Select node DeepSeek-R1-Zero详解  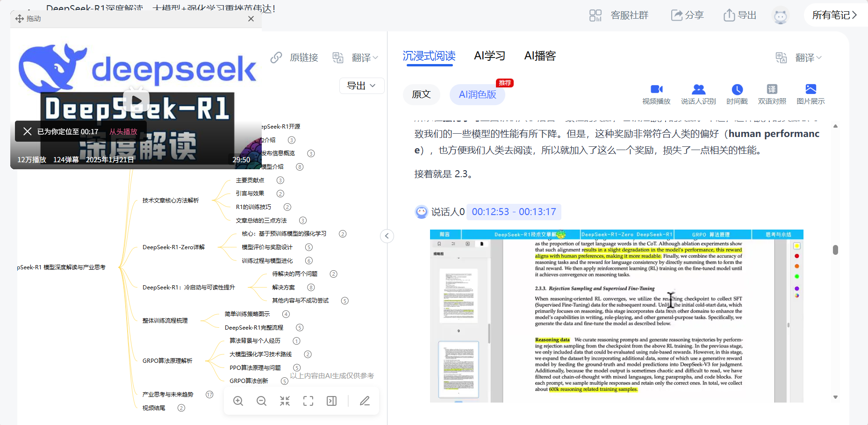click(x=173, y=247)
